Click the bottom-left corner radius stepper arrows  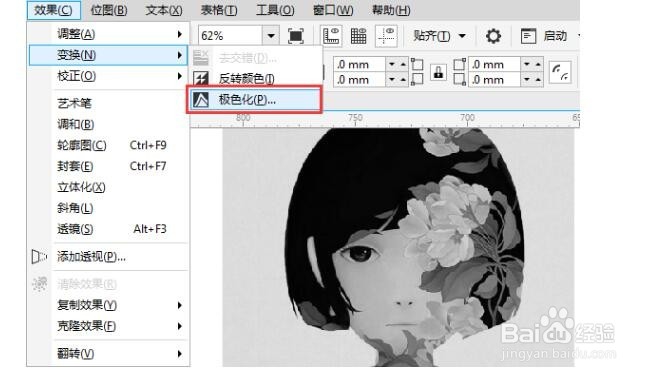click(397, 80)
